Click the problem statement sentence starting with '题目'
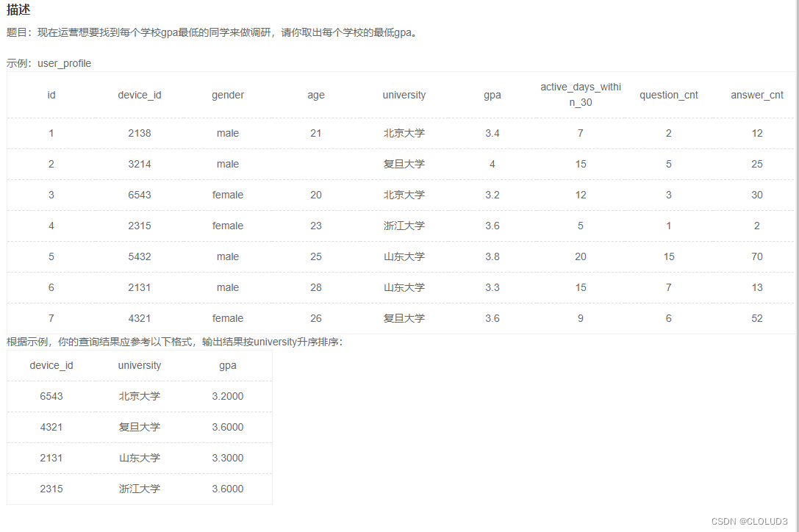 (212, 32)
